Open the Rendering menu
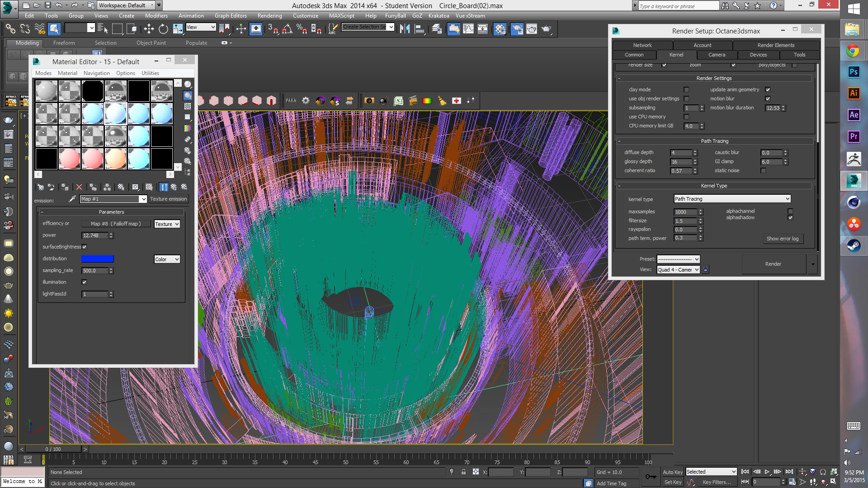Image resolution: width=868 pixels, height=488 pixels. click(x=269, y=16)
